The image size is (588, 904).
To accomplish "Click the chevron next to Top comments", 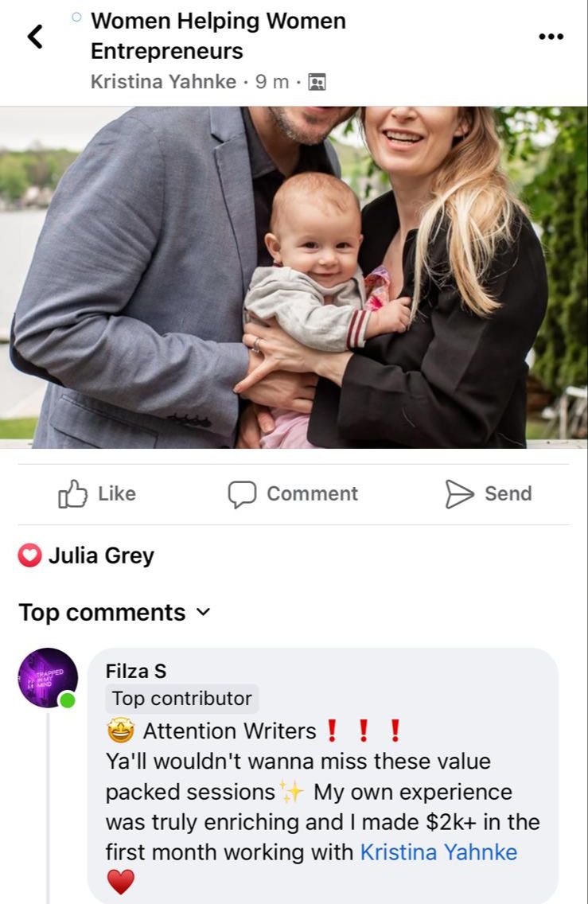I will [x=204, y=612].
